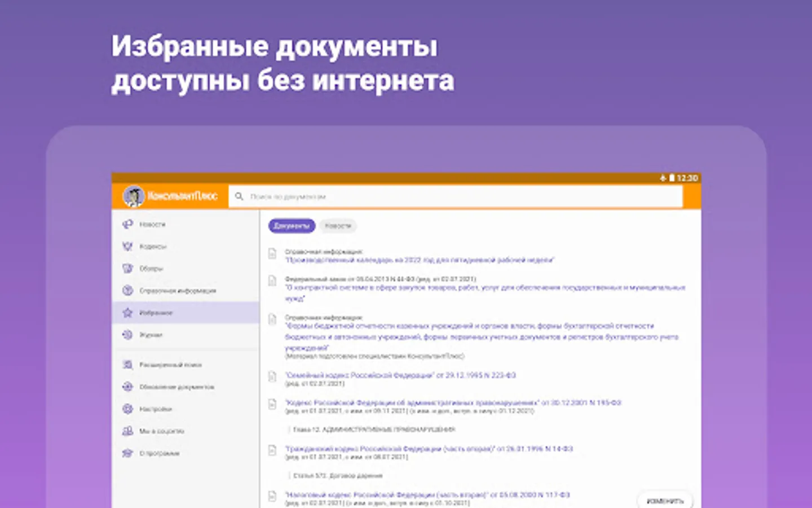This screenshot has height=508, width=812.
Task: Click the Справочная информация sidebar icon
Action: pyautogui.click(x=128, y=290)
